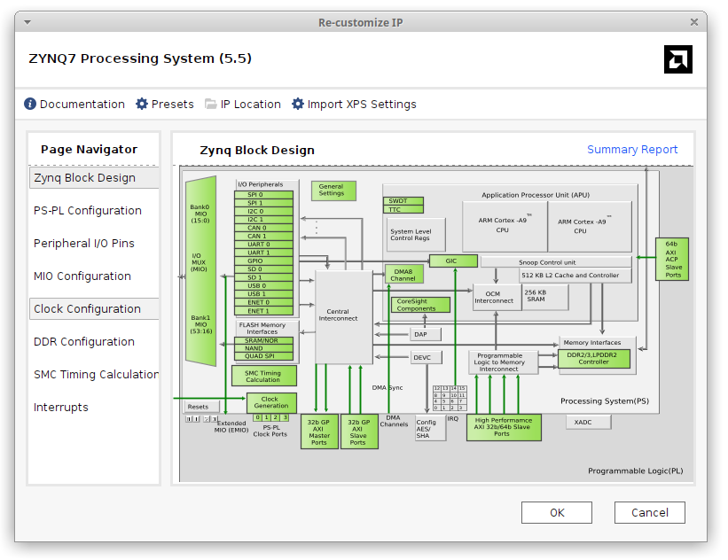Click the Resets block

tap(201, 407)
